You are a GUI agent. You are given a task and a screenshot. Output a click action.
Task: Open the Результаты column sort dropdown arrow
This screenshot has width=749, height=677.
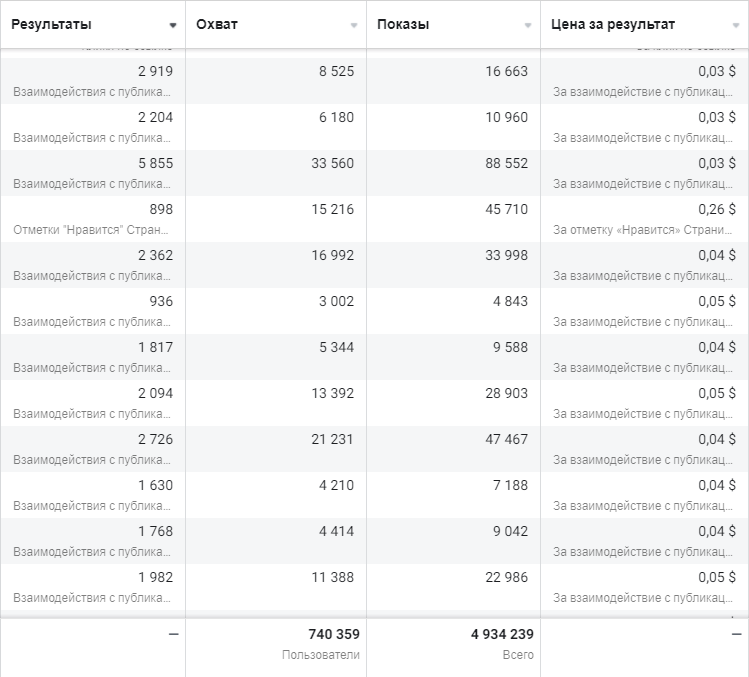click(173, 25)
